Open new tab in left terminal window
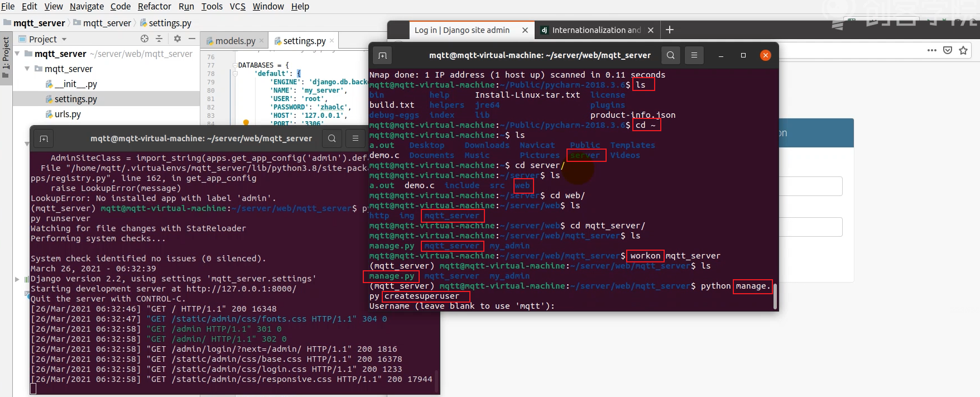This screenshot has height=397, width=980. [44, 138]
